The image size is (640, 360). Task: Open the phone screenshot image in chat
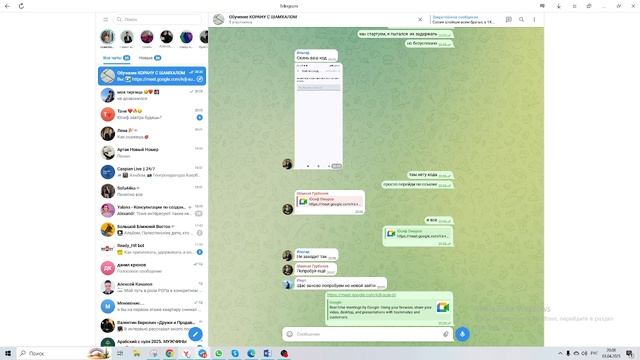click(319, 116)
